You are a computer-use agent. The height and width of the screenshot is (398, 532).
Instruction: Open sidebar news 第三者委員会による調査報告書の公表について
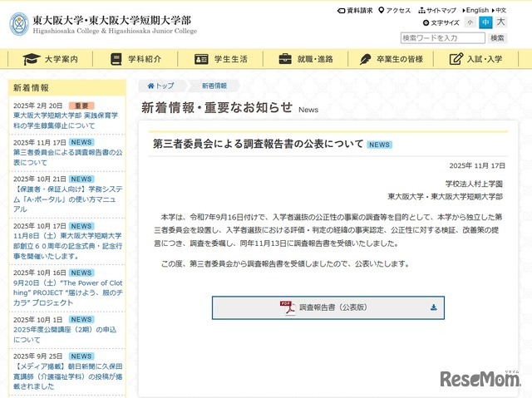(67, 157)
